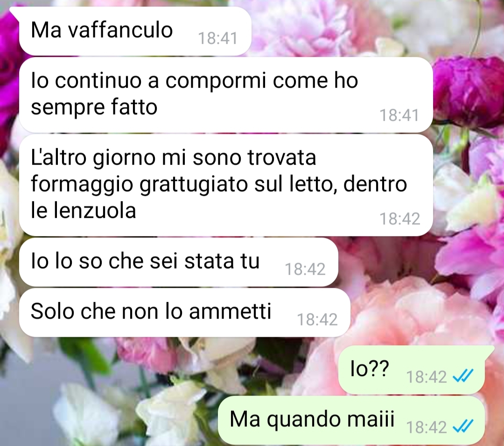This screenshot has height=446, width=504.
Task: Click the word "lenzuola" in the third message
Action: tap(94, 211)
